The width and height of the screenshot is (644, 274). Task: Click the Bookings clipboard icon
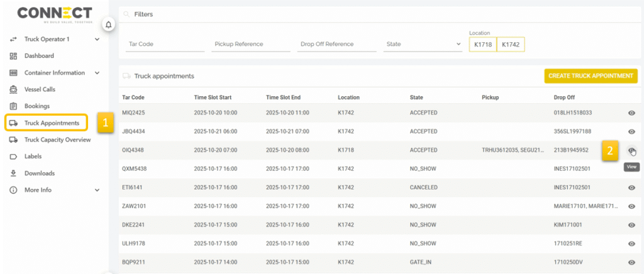click(13, 106)
